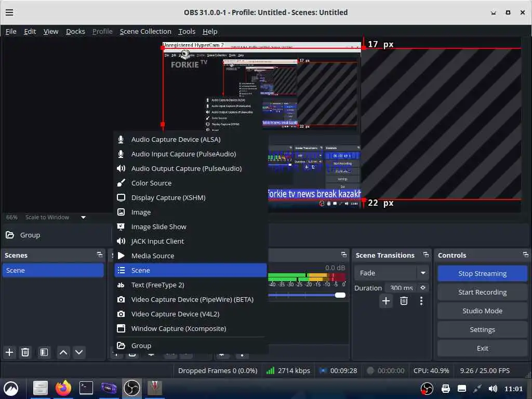Click Start Recording button

482,292
